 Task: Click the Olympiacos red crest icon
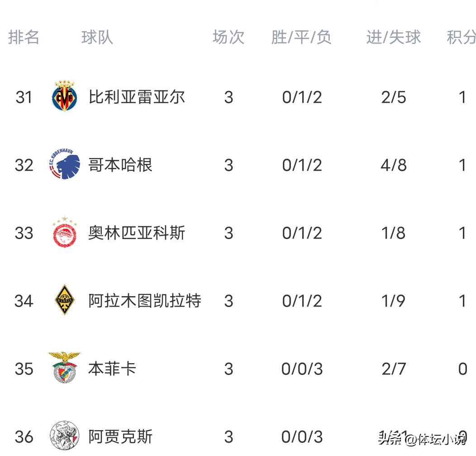pos(65,233)
